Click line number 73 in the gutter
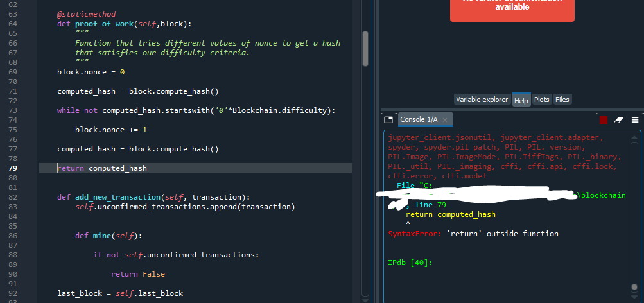The height and width of the screenshot is (303, 644). point(13,110)
